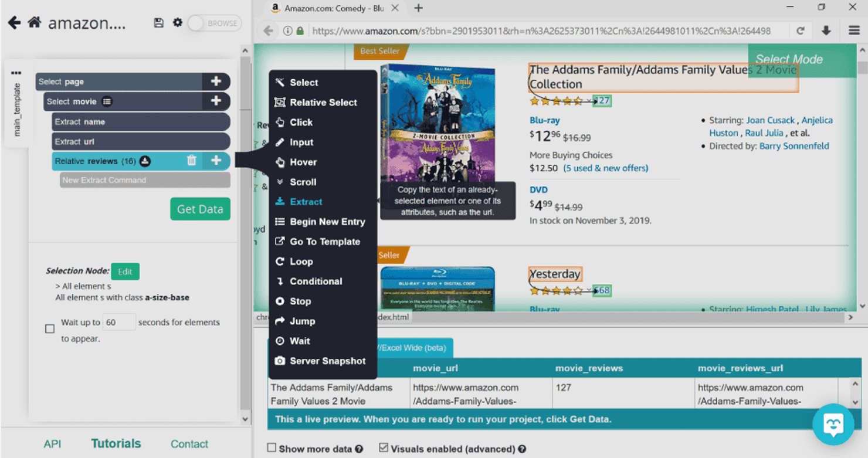The width and height of the screenshot is (868, 458).
Task: Click the back arrow in ParseHub sidebar header
Action: [x=14, y=23]
